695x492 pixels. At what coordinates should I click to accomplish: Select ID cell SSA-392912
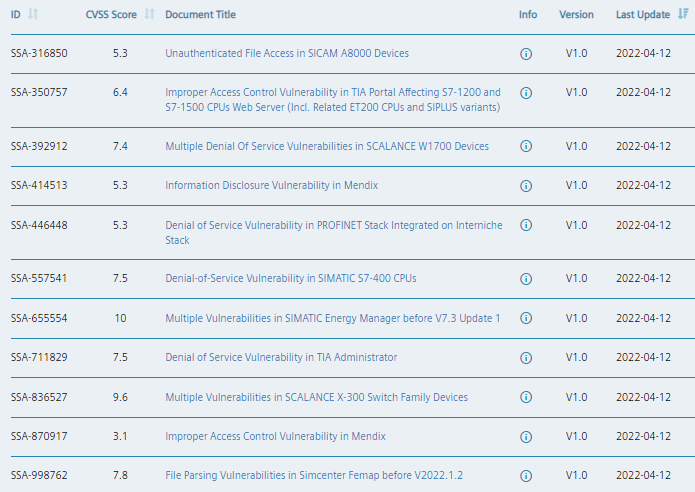coord(39,146)
